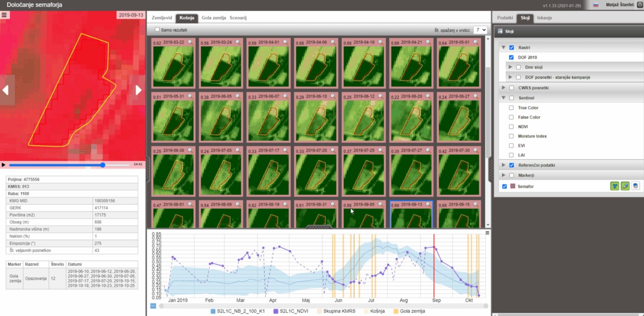Expand DOF posnetki - starejše kampanje
Image resolution: width=644 pixels, height=316 pixels.
click(511, 77)
